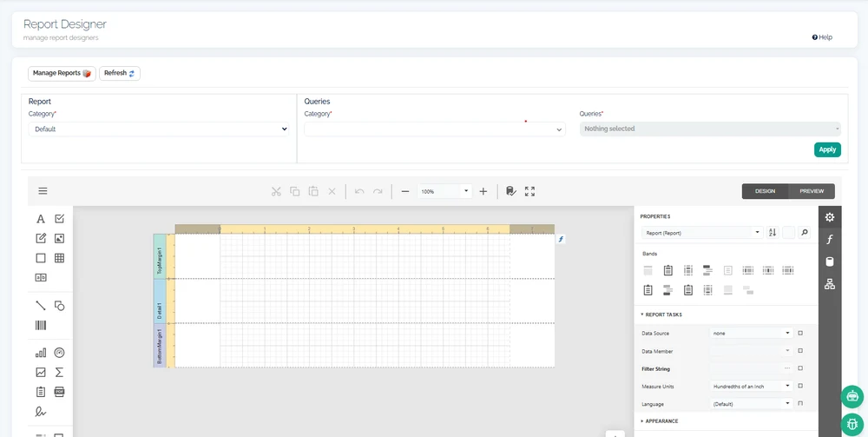This screenshot has width=868, height=437.
Task: Click the Refresh button
Action: tap(120, 73)
